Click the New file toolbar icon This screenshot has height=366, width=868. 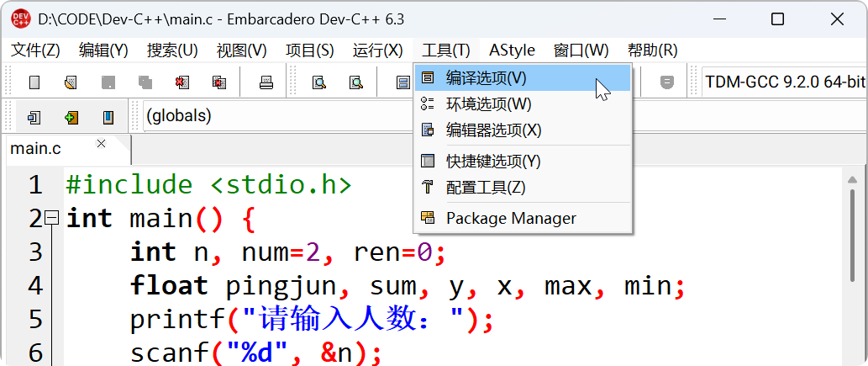[x=34, y=82]
